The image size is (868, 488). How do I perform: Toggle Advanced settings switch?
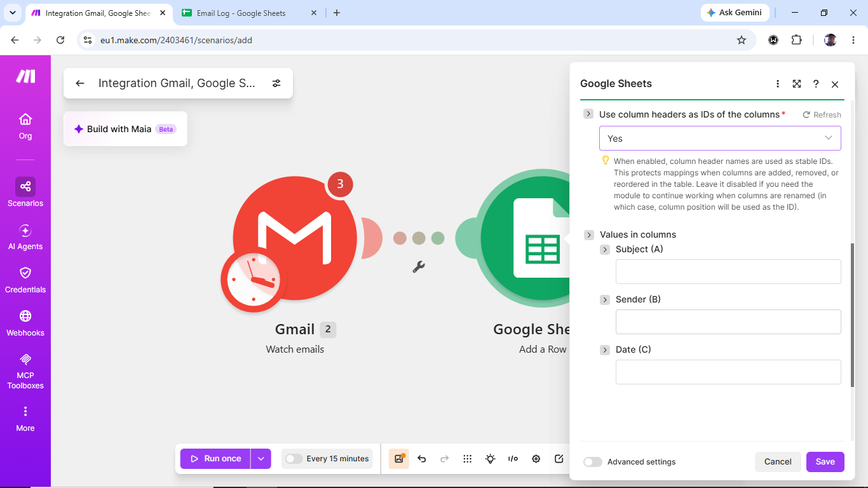coord(592,462)
